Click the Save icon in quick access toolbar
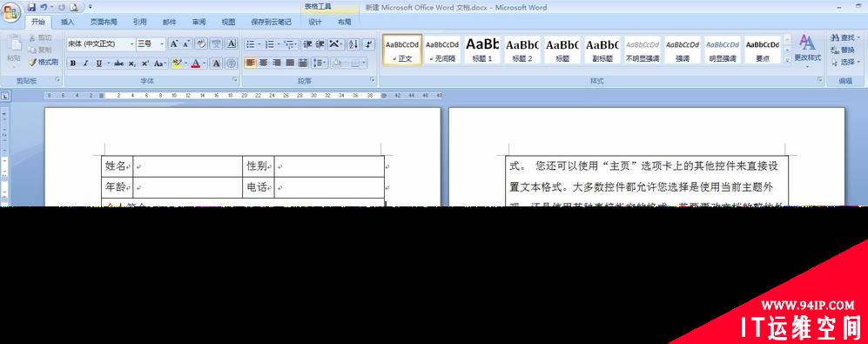 click(31, 7)
